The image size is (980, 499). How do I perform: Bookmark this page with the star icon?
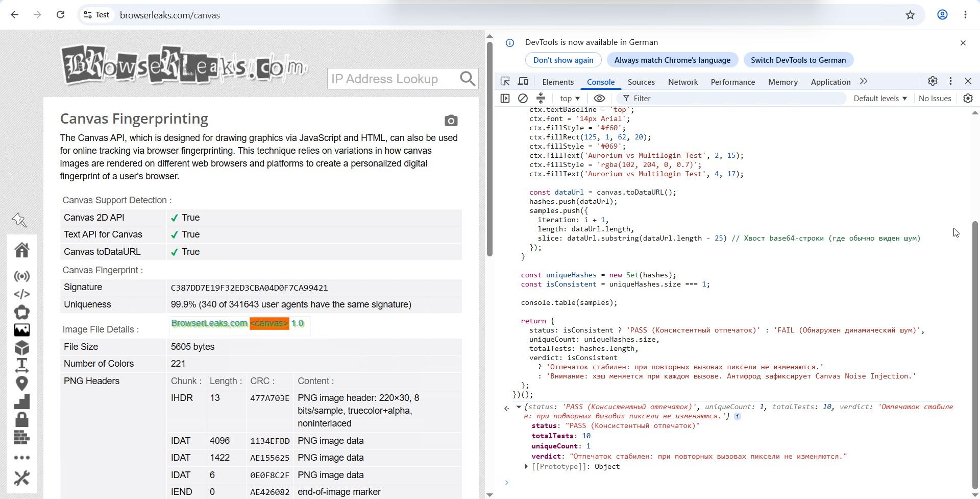pyautogui.click(x=910, y=15)
